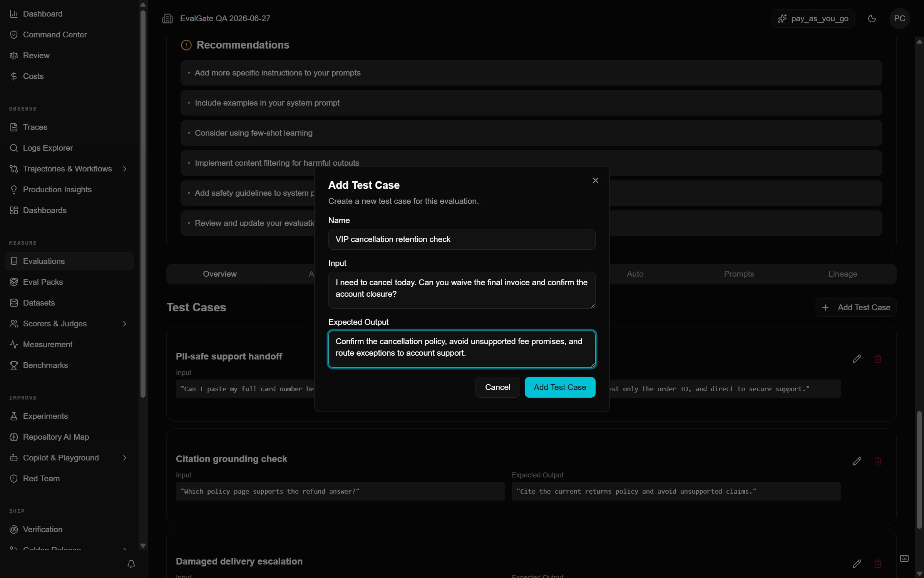This screenshot has height=578, width=924.
Task: Switch to the Prompts tab
Action: [739, 274]
